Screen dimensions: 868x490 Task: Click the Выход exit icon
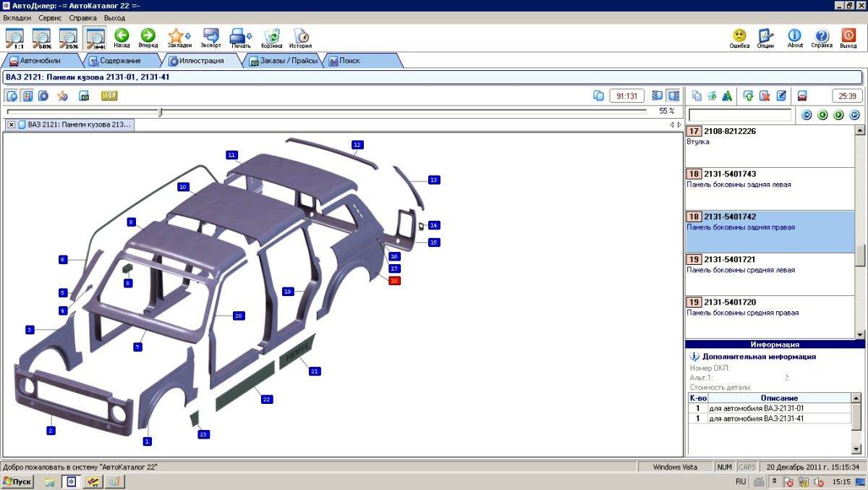pyautogui.click(x=848, y=38)
